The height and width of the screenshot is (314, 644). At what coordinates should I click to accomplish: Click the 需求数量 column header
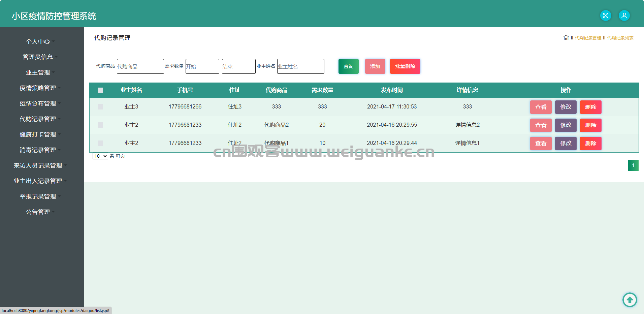coord(322,90)
